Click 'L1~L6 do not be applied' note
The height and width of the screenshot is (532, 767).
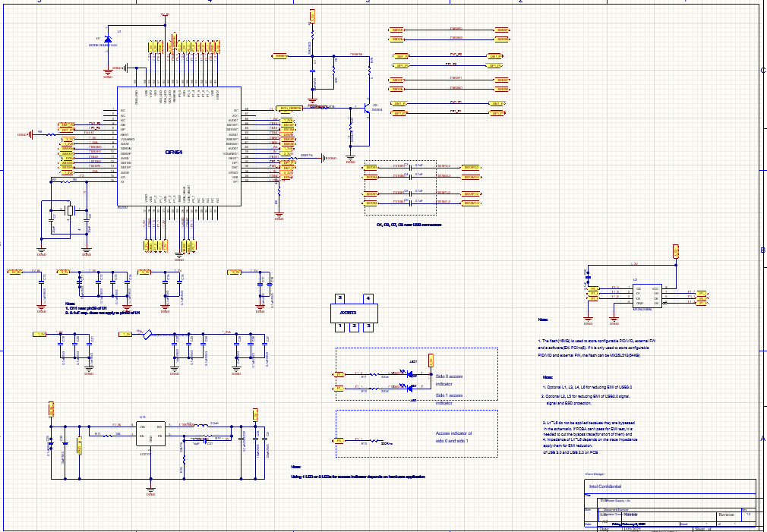pyautogui.click(x=589, y=423)
